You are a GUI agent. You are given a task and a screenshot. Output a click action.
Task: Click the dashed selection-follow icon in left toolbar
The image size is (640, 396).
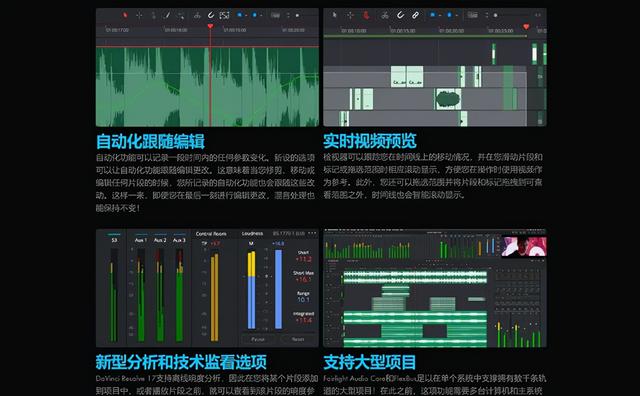(224, 15)
